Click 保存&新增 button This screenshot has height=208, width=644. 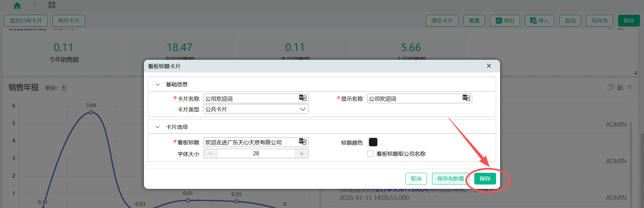coord(450,178)
